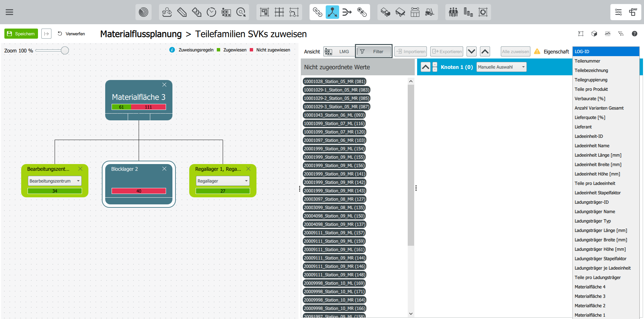Click Verwerfen to discard changes

[71, 34]
